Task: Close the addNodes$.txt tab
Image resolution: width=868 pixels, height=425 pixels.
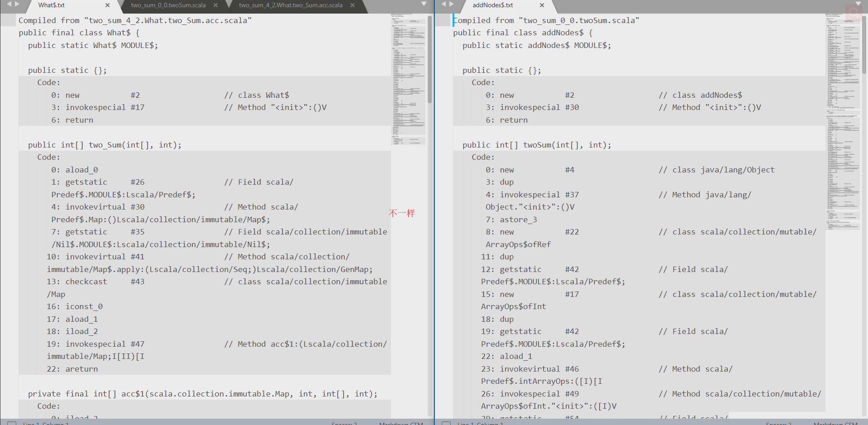Action: [x=542, y=5]
